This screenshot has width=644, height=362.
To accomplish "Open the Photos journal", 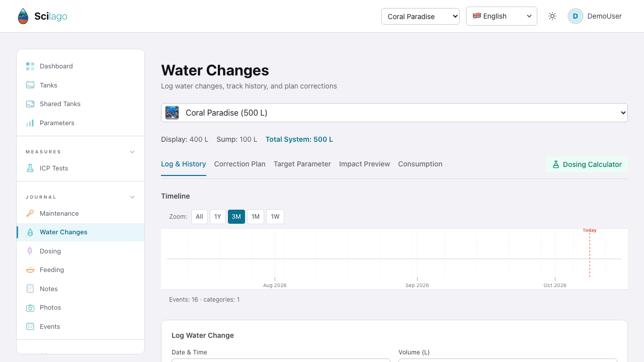I will [80, 308].
